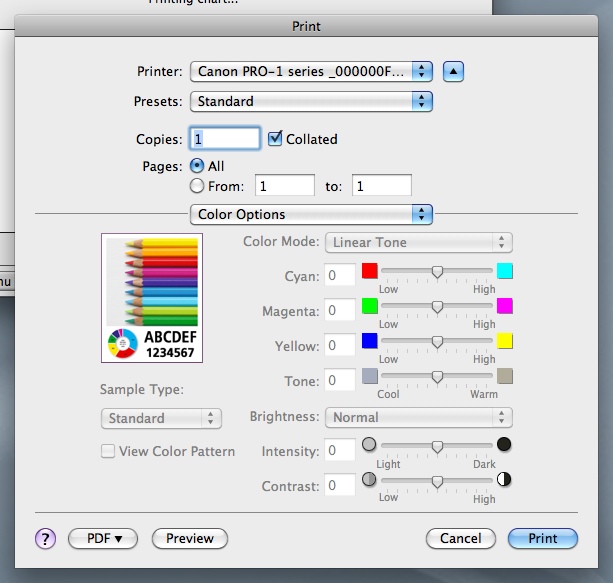Viewport: 613px width, 583px height.
Task: Select the From page range radio button
Action: 197,185
